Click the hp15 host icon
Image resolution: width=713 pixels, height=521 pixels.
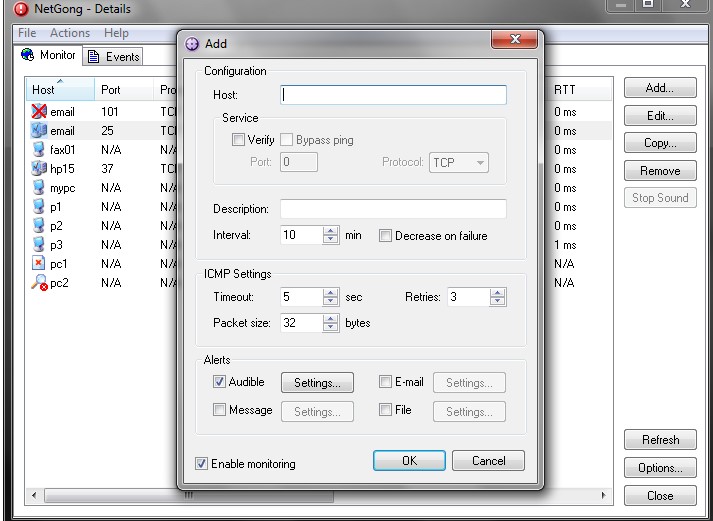tap(39, 169)
